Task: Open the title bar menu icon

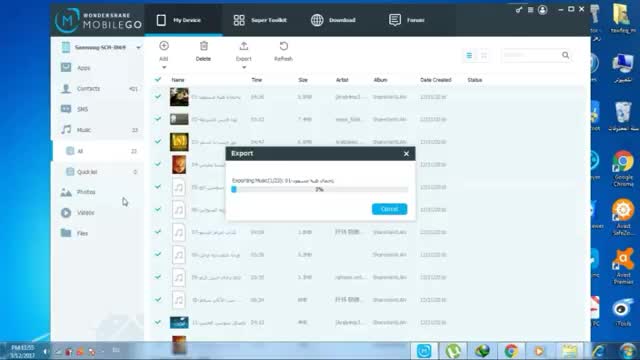Action: [530, 10]
